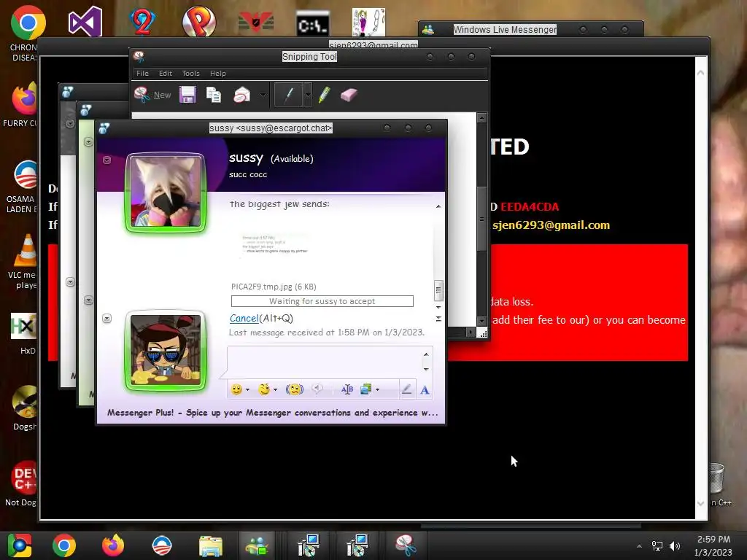Jump to the bottom of the conversation history
The image size is (747, 560).
438,319
